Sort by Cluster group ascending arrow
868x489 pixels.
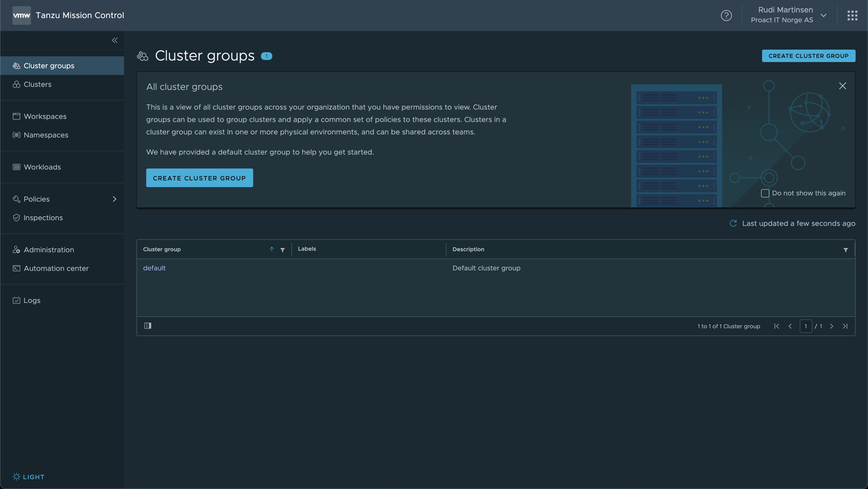tap(272, 249)
